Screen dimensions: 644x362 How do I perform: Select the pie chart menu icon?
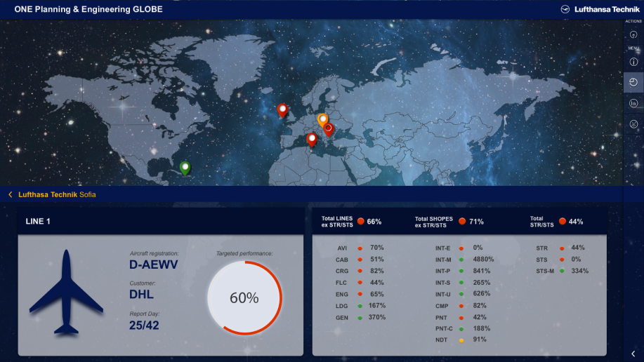tap(633, 82)
